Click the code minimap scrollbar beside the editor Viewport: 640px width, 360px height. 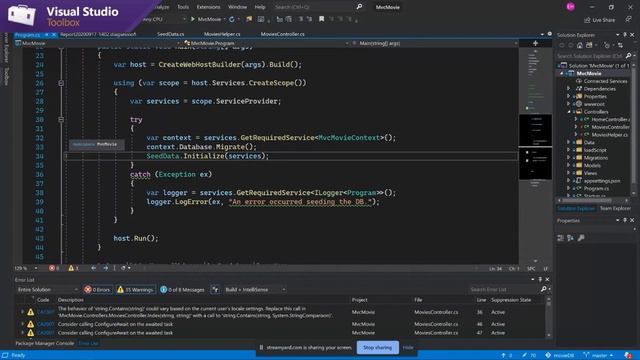535,155
